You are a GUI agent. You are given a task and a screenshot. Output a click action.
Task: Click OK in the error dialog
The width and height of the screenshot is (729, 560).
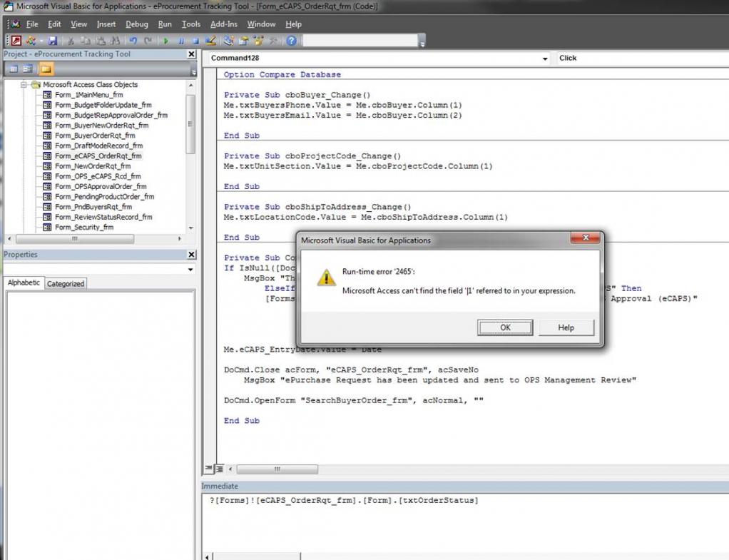point(505,327)
